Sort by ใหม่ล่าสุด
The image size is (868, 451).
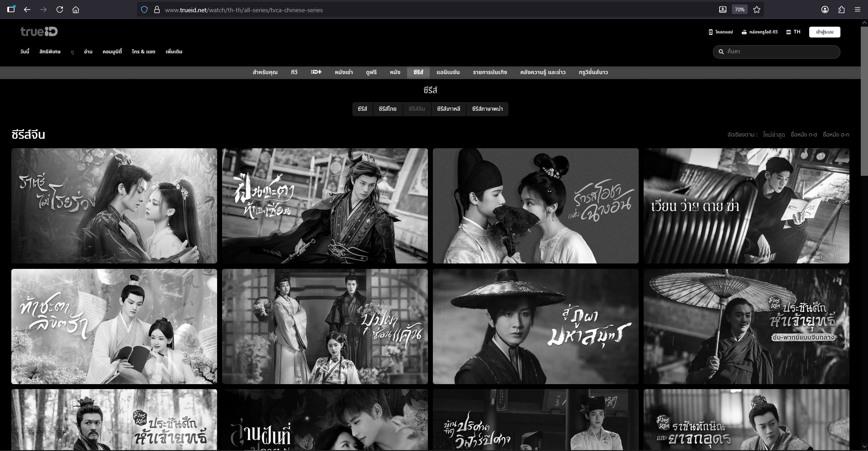773,135
